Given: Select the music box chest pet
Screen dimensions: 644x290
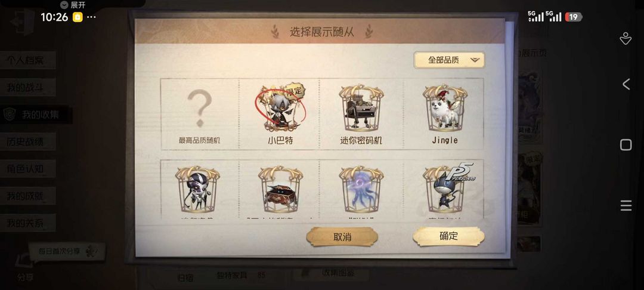Looking at the screenshot, I should pyautogui.click(x=280, y=189).
